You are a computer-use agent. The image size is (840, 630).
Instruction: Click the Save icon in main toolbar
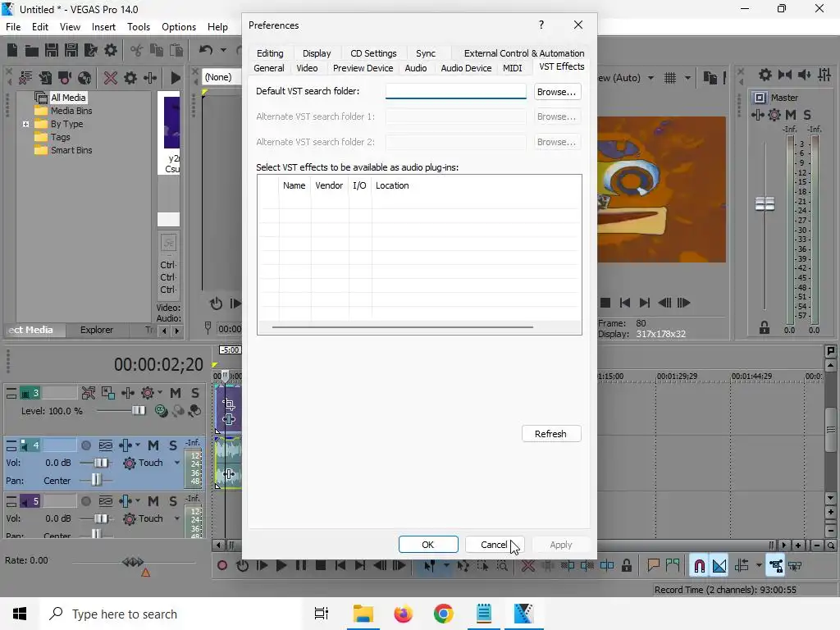pyautogui.click(x=52, y=50)
